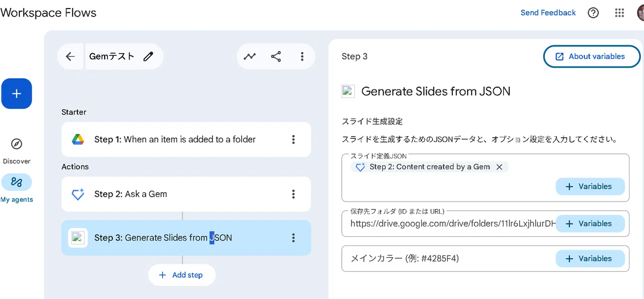Image resolution: width=644 pixels, height=299 pixels.
Task: Add a new step
Action: 182,275
